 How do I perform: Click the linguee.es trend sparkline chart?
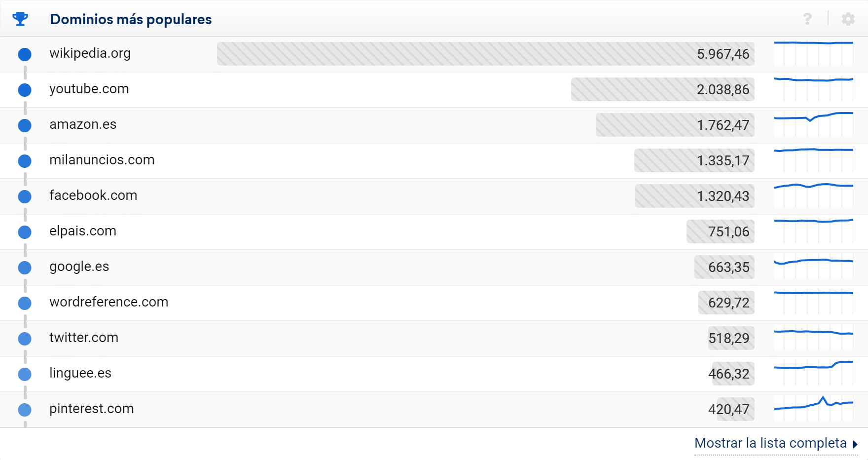tap(813, 373)
